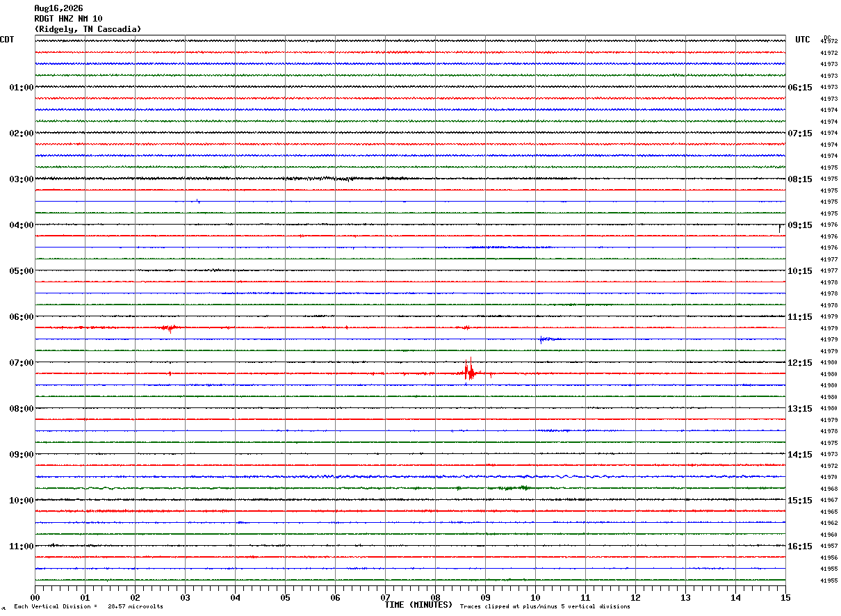Select the 10:00 CDT time label
Image resolution: width=841 pixels, height=616 pixels.
coord(22,501)
